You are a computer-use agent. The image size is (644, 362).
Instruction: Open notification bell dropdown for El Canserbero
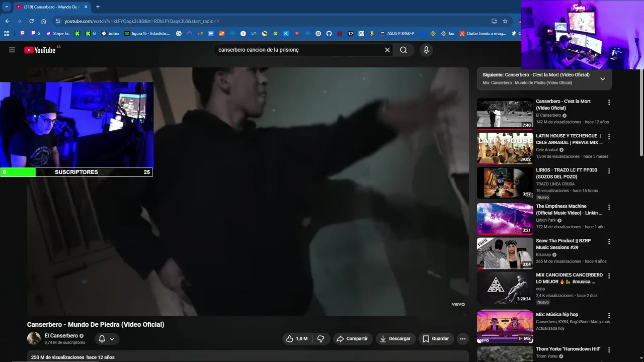pyautogui.click(x=107, y=339)
